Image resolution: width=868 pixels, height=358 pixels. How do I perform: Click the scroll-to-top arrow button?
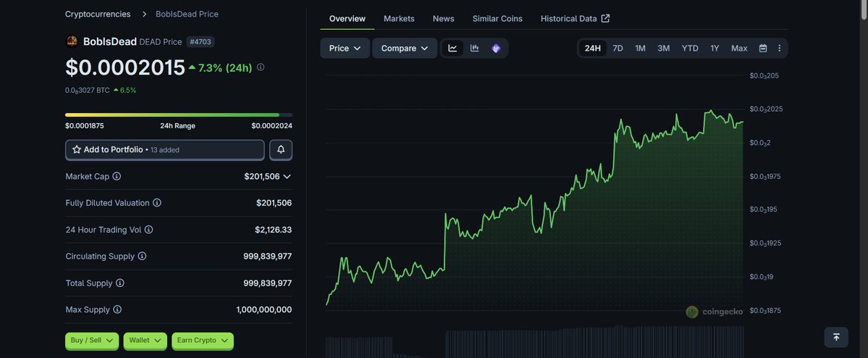(x=836, y=337)
